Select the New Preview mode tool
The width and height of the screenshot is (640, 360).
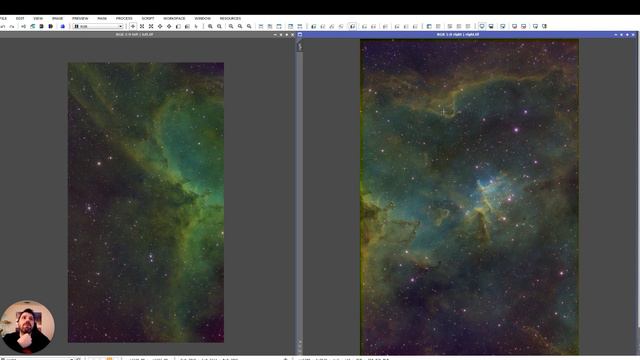click(x=178, y=27)
